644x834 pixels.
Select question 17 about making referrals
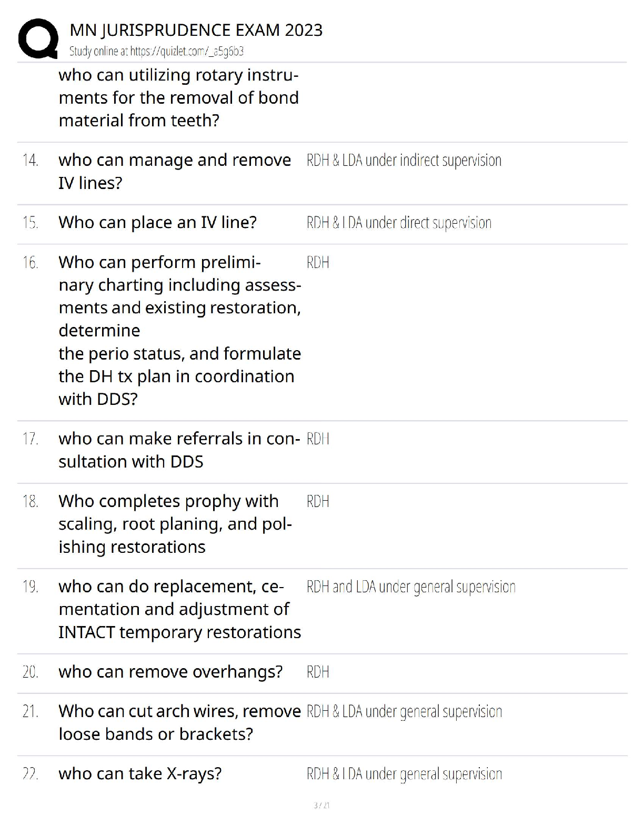(x=179, y=450)
